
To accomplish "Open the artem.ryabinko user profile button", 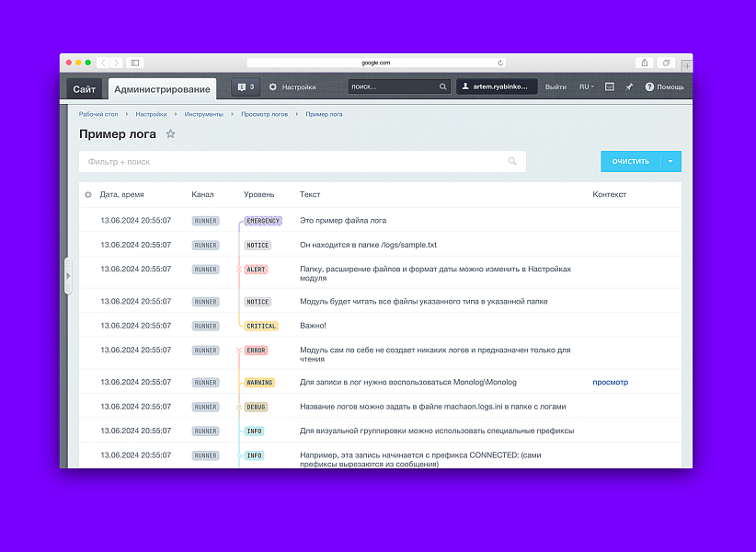I will click(x=497, y=86).
